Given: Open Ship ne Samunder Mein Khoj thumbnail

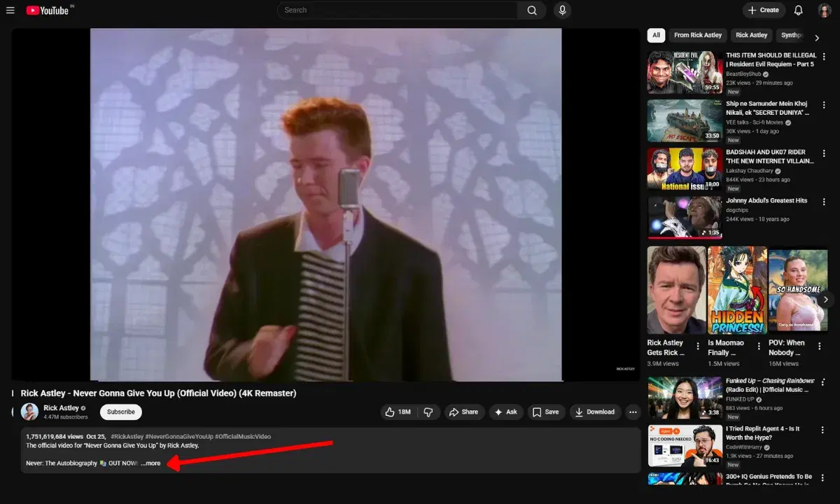Looking at the screenshot, I should click(685, 120).
